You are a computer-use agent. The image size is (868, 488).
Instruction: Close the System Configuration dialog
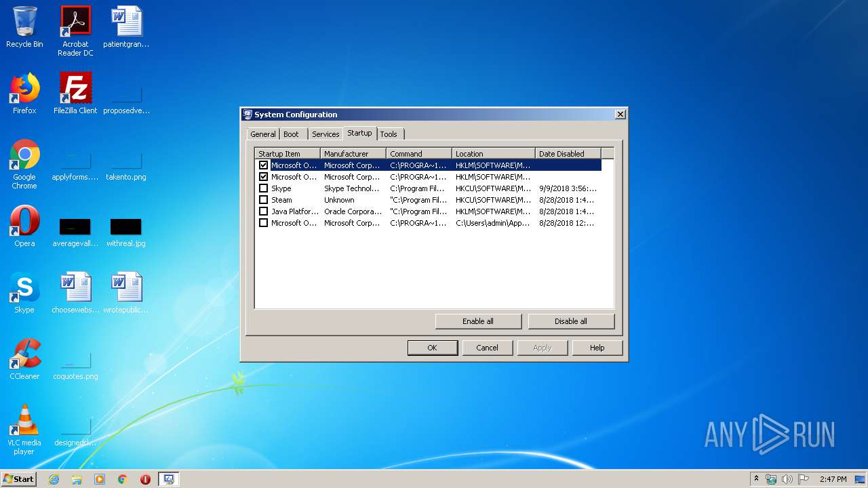pyautogui.click(x=620, y=115)
